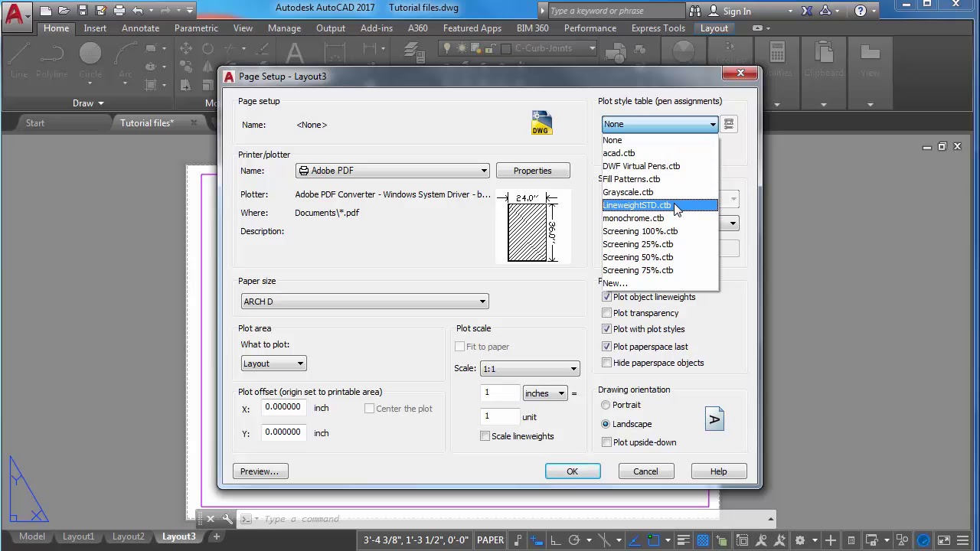Toggle Plot with plot styles checkbox
Viewport: 980px width, 551px height.
(x=606, y=329)
